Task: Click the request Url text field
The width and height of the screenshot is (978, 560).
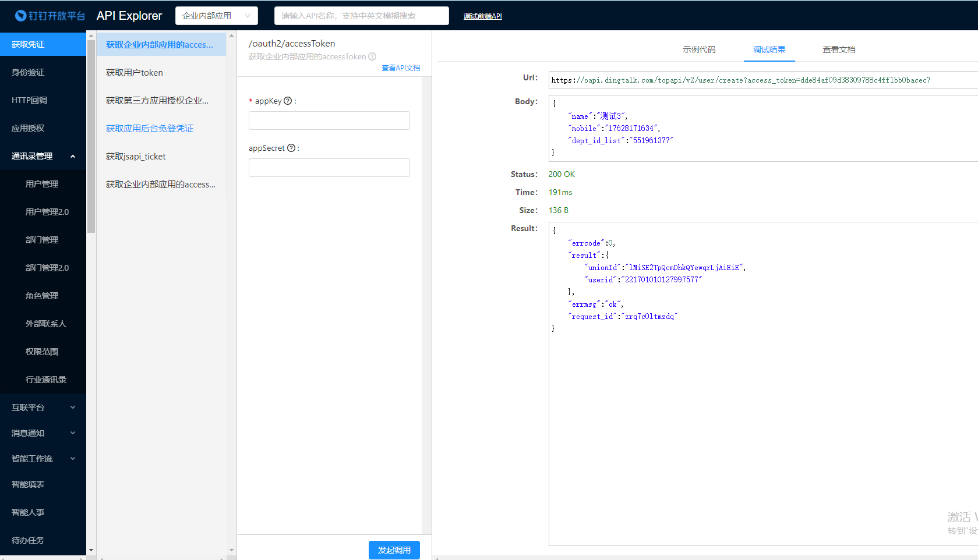Action: (x=763, y=80)
